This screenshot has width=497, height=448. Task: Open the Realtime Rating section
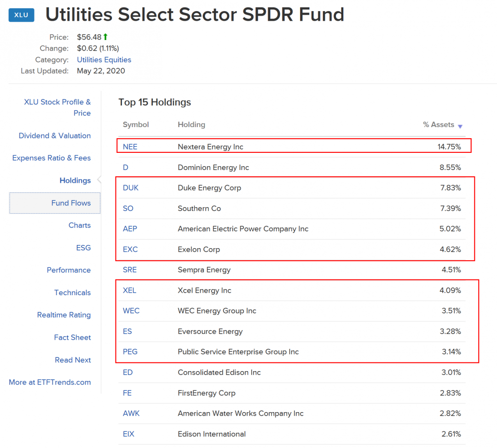[x=64, y=315]
